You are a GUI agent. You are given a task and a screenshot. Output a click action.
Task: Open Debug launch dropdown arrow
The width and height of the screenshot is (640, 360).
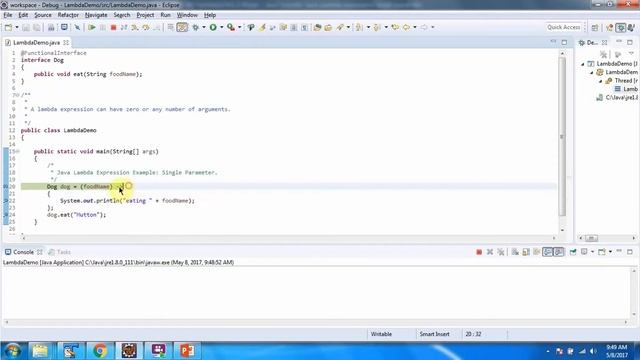(x=204, y=27)
